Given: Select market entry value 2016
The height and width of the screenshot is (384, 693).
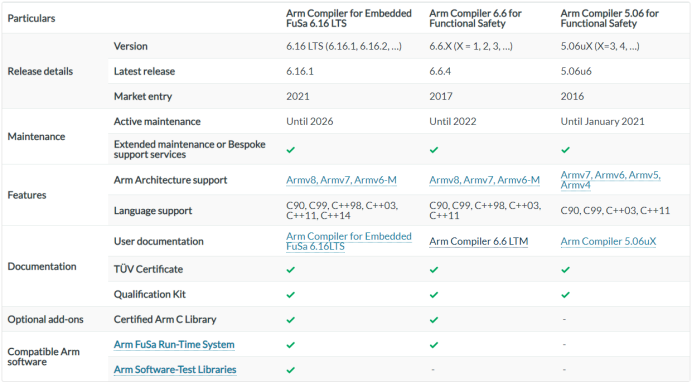Looking at the screenshot, I should coord(572,96).
